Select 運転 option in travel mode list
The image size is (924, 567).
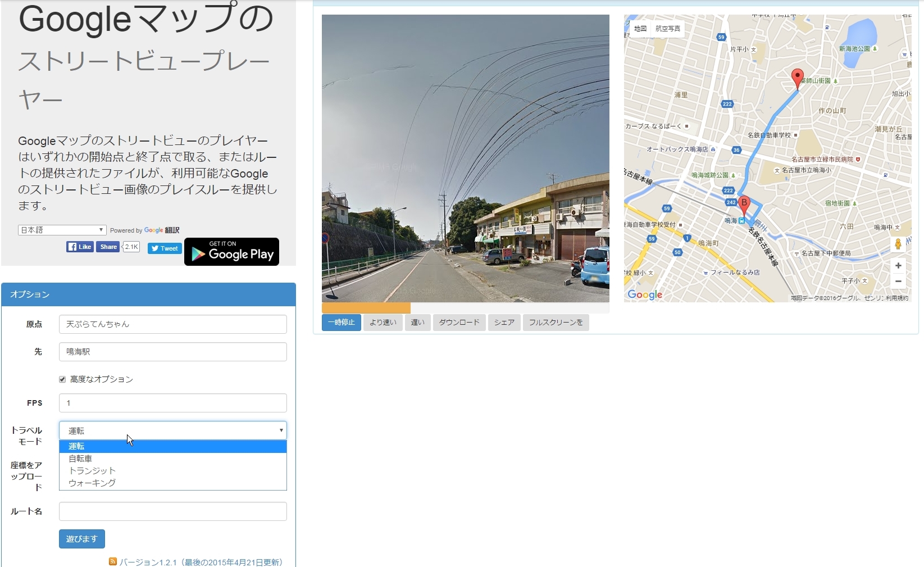[x=173, y=446]
